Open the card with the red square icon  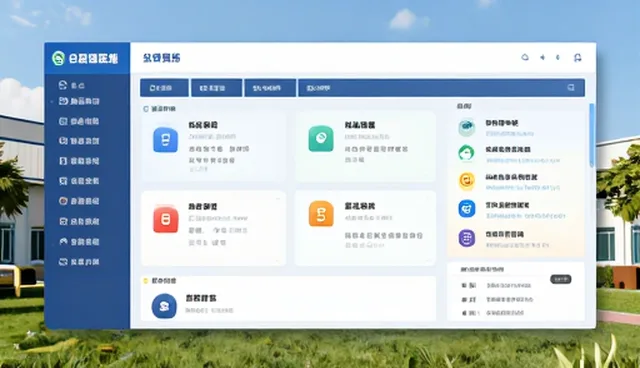pyautogui.click(x=213, y=228)
